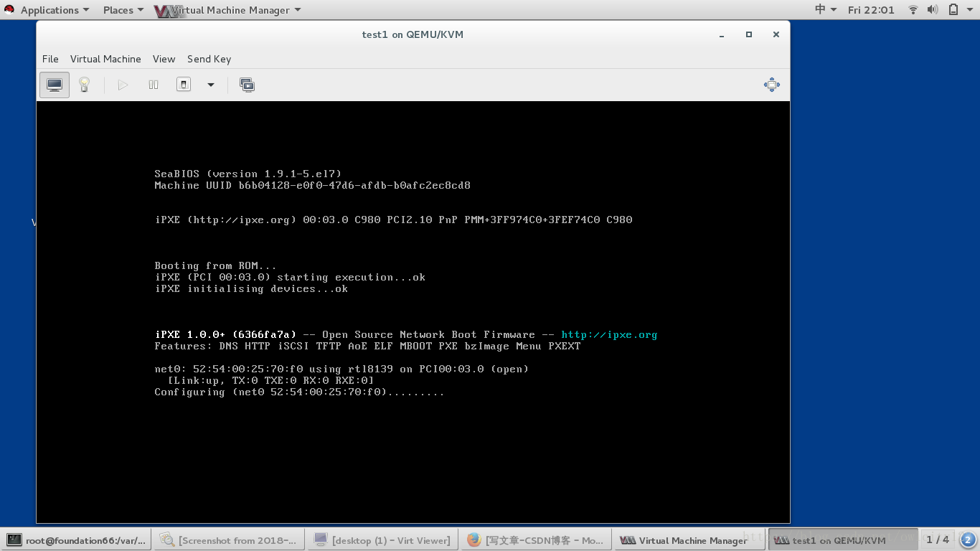
Task: Click the 'Booting from ROM...' line
Action: (x=215, y=266)
